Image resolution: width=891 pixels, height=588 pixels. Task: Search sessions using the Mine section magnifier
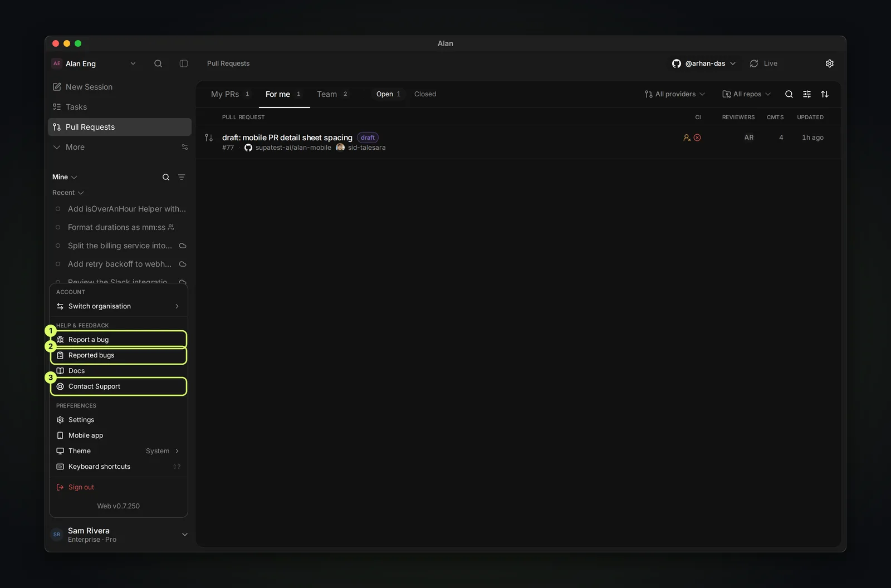point(166,177)
